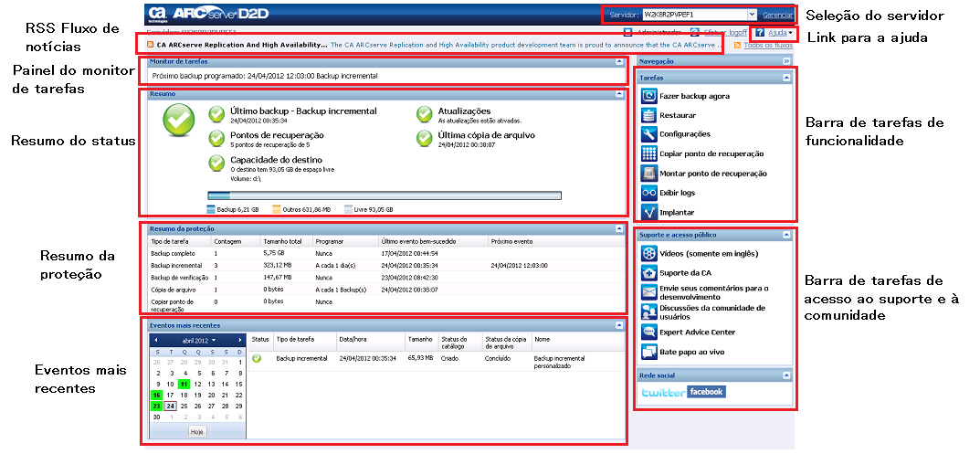Collapse the Resumo da proteção panel
Image resolution: width=980 pixels, height=454 pixels.
click(x=619, y=227)
